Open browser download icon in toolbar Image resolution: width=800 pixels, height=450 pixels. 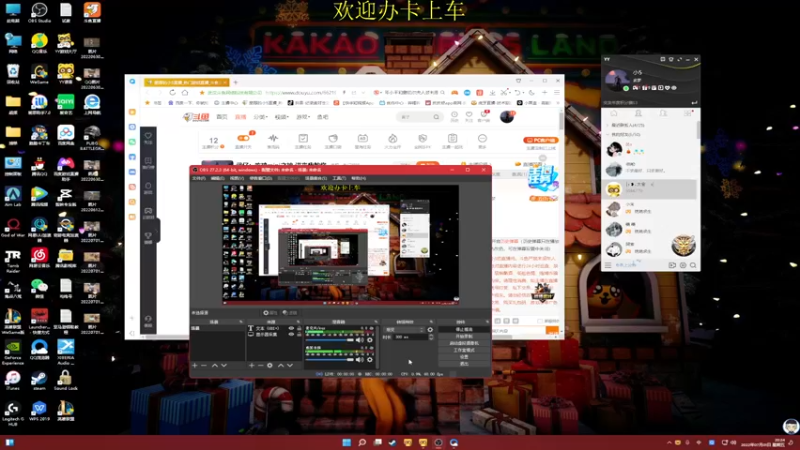tap(492, 92)
